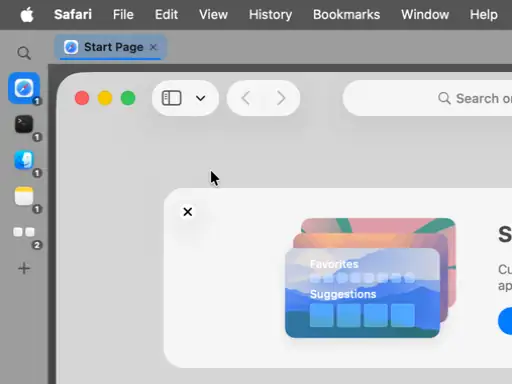Image resolution: width=512 pixels, height=384 pixels.
Task: Open the Apple menu
Action: click(27, 15)
